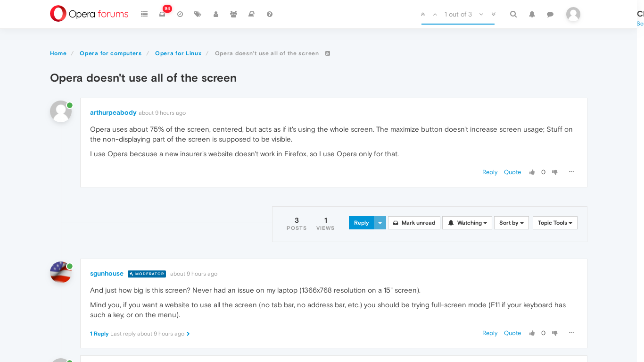This screenshot has height=362, width=644.
Task: Click Quote on arthurpeabody's post
Action: (512, 172)
